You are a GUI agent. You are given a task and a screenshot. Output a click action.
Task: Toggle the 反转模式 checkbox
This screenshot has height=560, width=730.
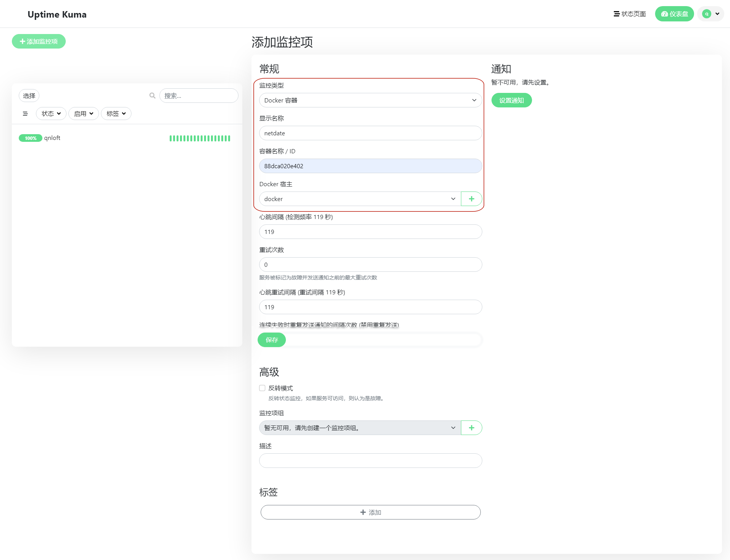[262, 388]
